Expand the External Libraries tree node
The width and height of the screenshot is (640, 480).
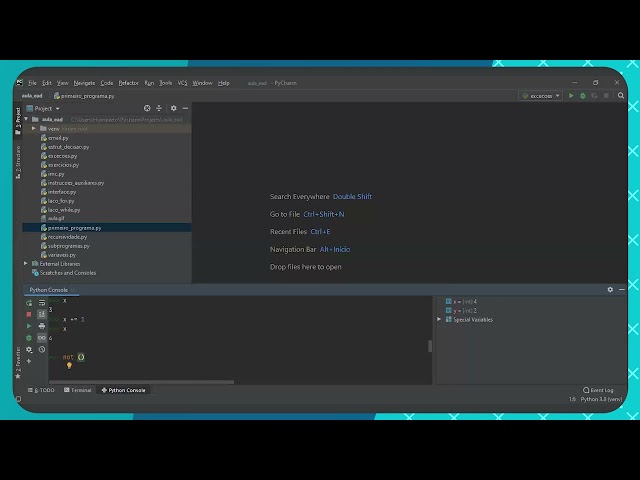[x=26, y=263]
